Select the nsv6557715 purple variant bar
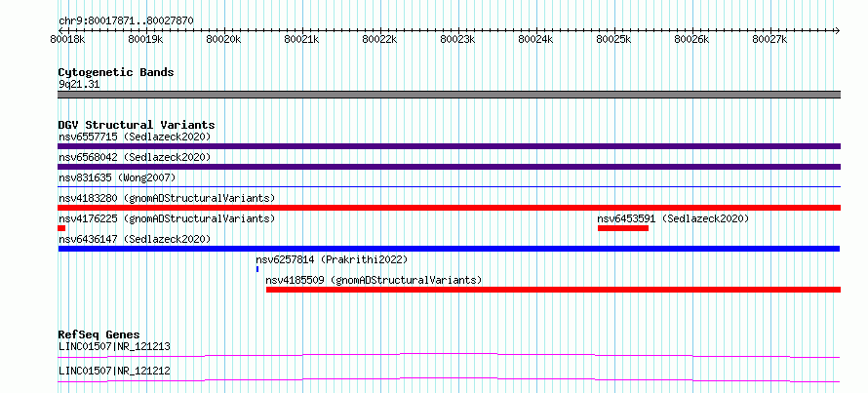Viewport: 868px width, 393px height. coord(449,146)
